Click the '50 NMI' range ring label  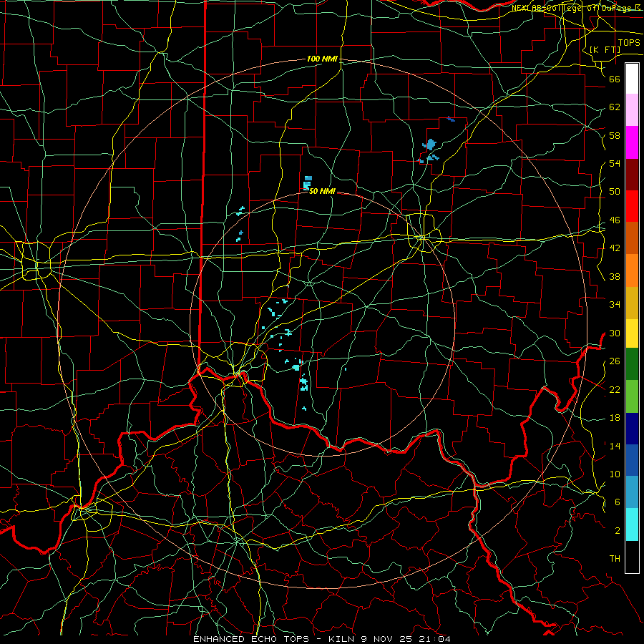(x=322, y=191)
